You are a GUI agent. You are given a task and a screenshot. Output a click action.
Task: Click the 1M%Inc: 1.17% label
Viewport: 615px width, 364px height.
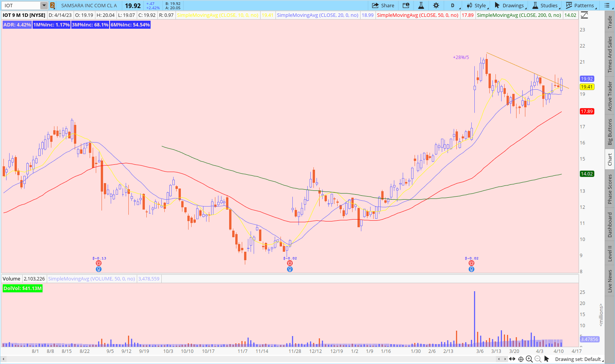click(51, 25)
